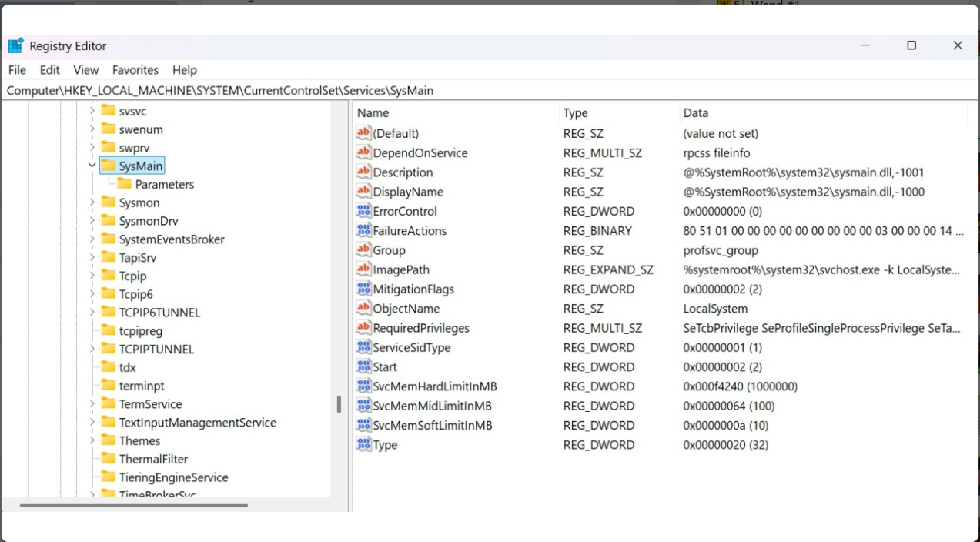Image resolution: width=980 pixels, height=542 pixels.
Task: Click the icon beside SvcMemHardLimitInMB
Action: click(x=364, y=386)
